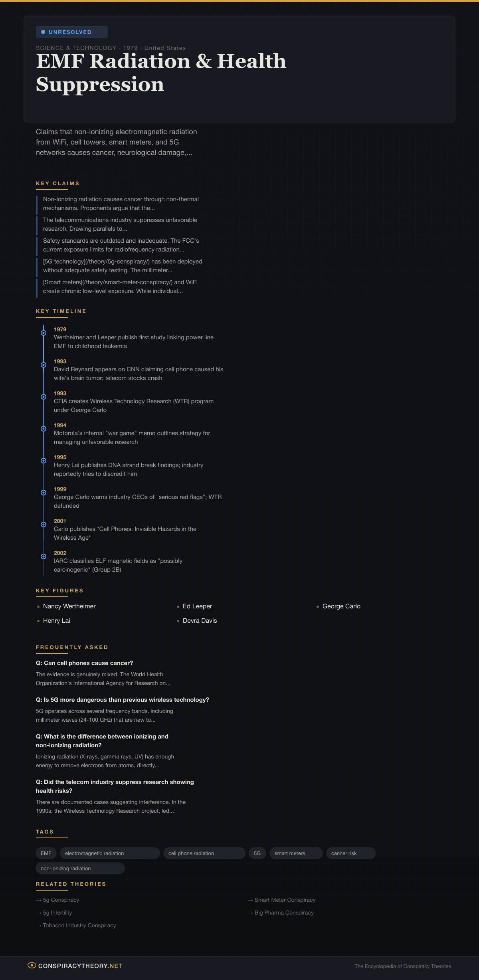Click the 'cell phone radiation' tag
Viewport: 479px width, 980px height.
(x=204, y=853)
